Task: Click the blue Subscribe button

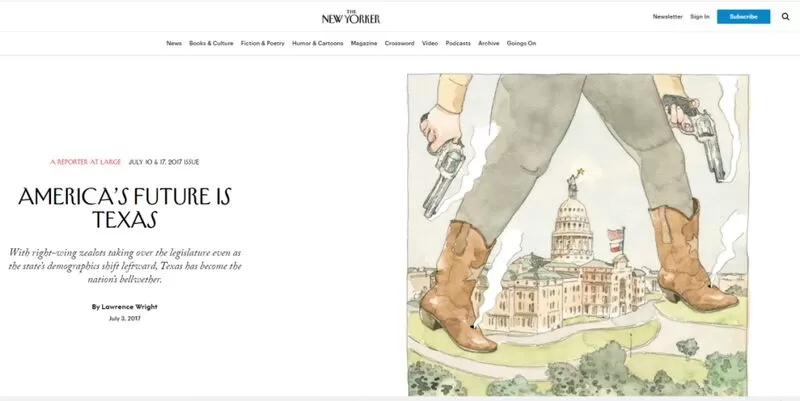Action: click(x=743, y=17)
